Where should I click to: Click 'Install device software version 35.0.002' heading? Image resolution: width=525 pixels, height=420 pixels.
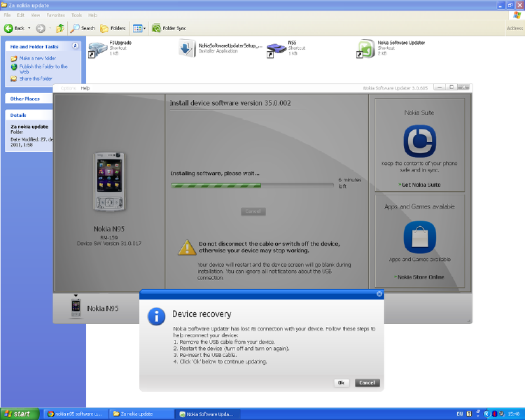230,103
